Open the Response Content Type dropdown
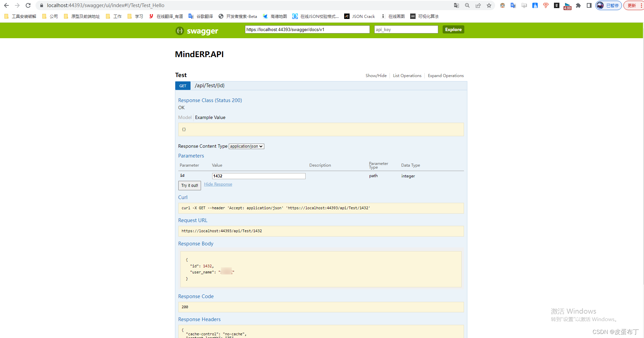The image size is (644, 338). tap(246, 146)
